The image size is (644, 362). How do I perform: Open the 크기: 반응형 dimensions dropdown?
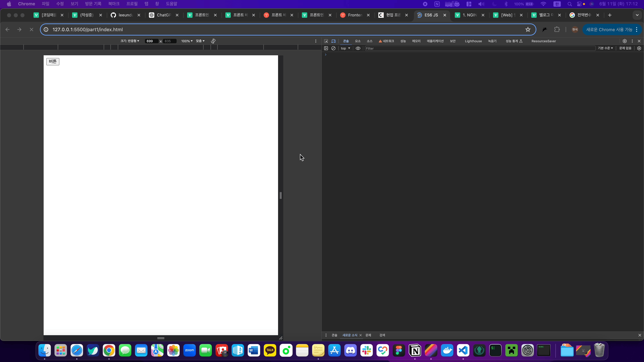(130, 41)
